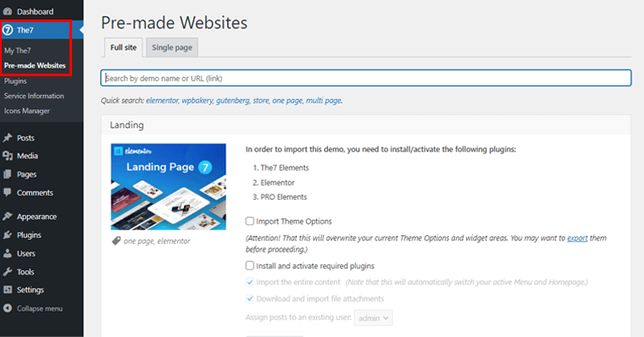The width and height of the screenshot is (644, 337).
Task: Click the Collapse menu arrow icon
Action: tap(8, 308)
